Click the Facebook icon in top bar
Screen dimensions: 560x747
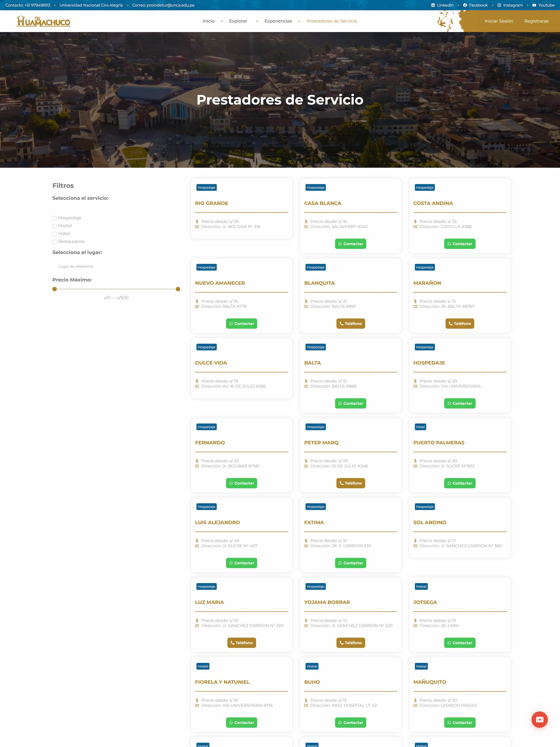pyautogui.click(x=465, y=5)
